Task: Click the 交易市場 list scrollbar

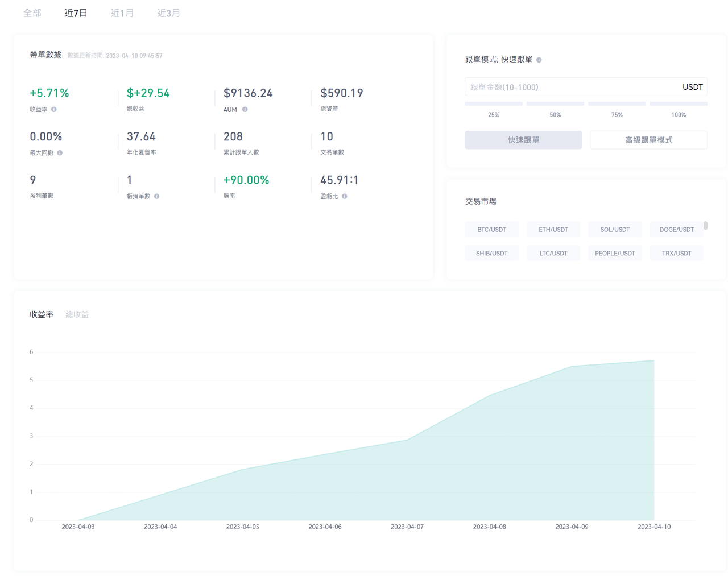Action: (x=705, y=226)
